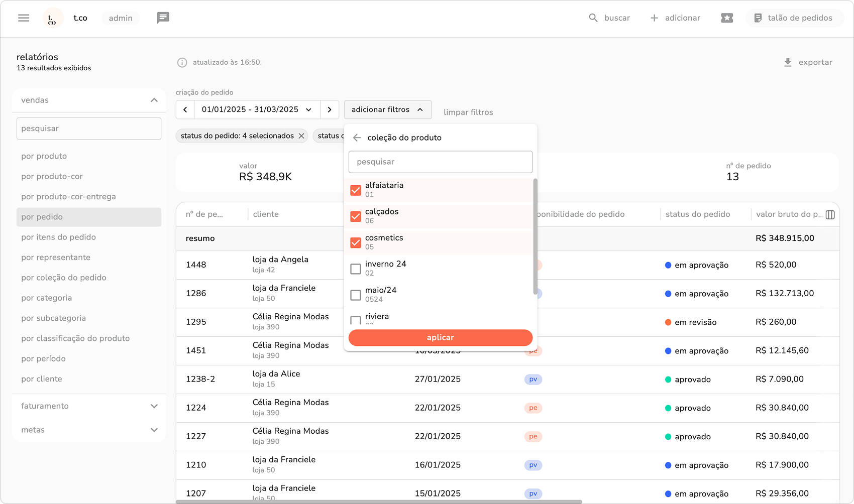Go to the previous date period
The image size is (854, 504).
[x=185, y=109]
